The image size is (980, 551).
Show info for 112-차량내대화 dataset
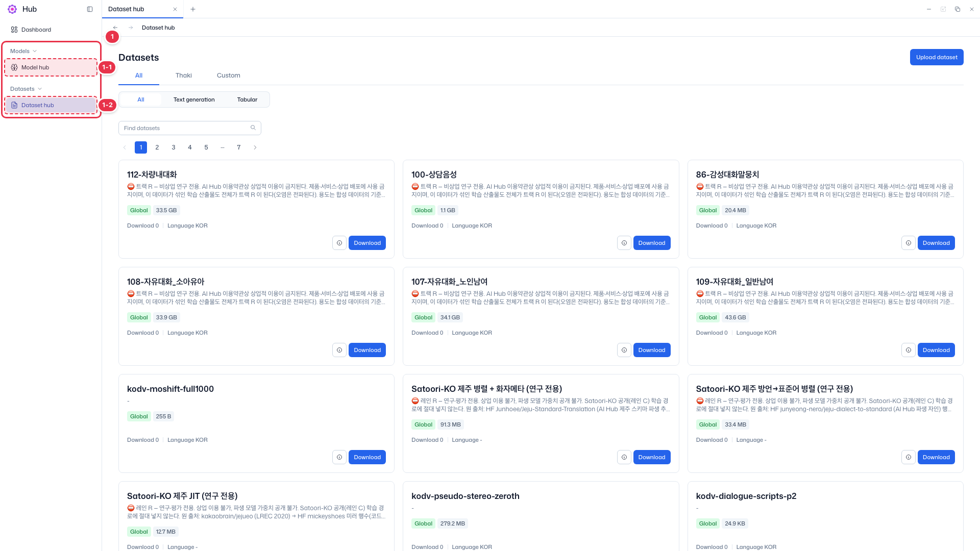click(339, 243)
